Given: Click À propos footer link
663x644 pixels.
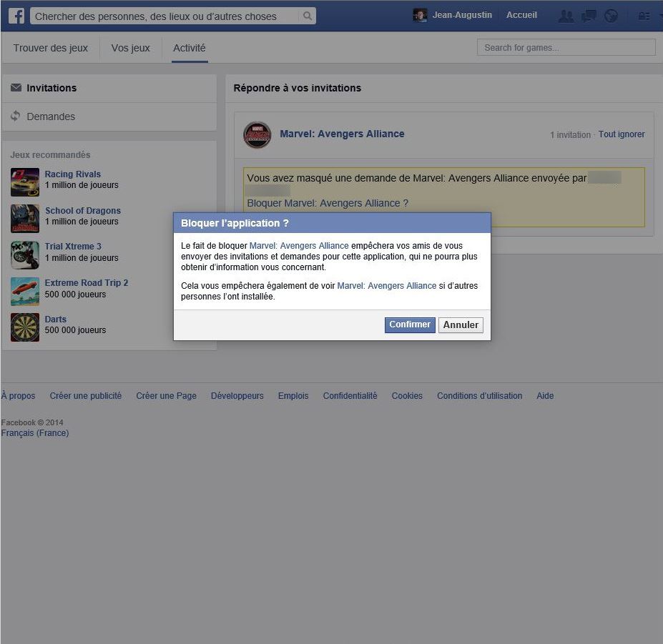Looking at the screenshot, I should coord(18,396).
